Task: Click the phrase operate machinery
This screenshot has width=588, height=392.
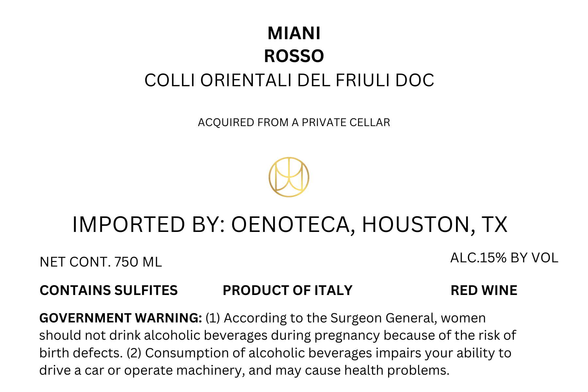Action: [185, 371]
